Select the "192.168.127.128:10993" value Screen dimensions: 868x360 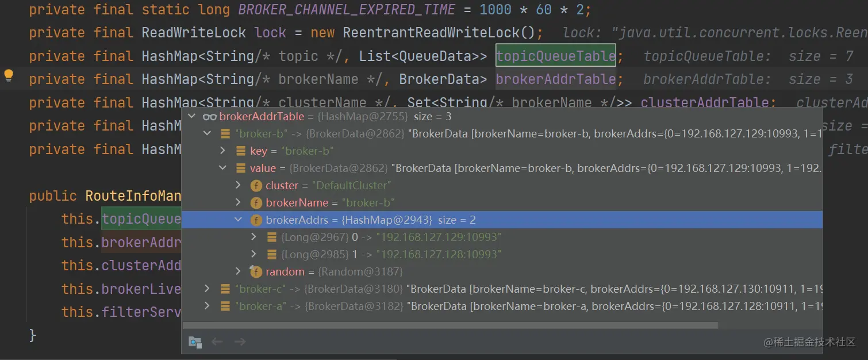tap(439, 254)
